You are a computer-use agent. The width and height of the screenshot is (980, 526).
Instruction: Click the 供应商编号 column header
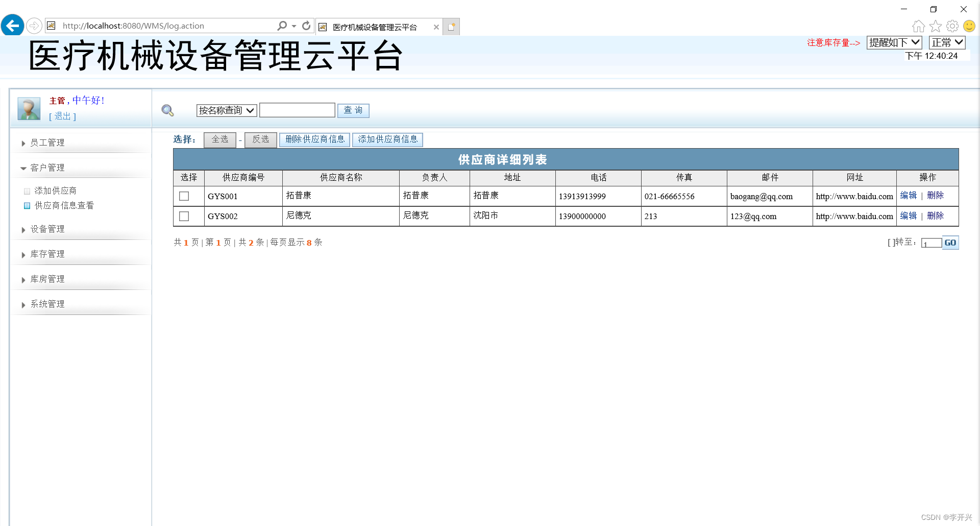click(243, 178)
